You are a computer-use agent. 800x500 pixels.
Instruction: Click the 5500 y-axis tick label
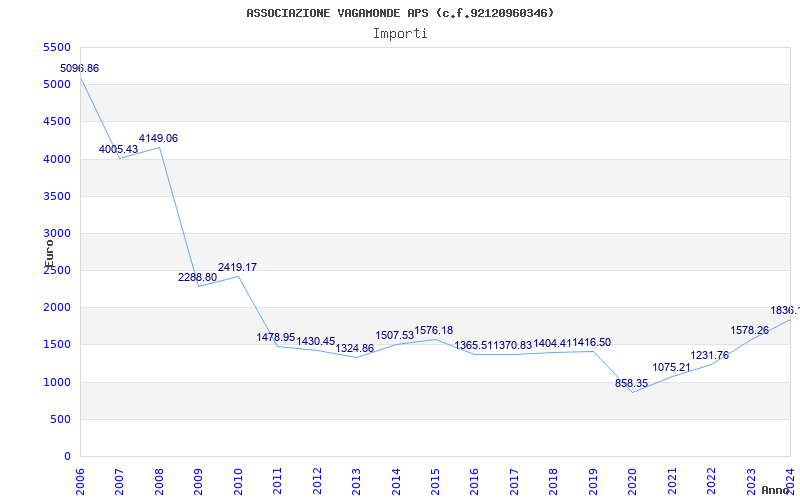tap(57, 47)
